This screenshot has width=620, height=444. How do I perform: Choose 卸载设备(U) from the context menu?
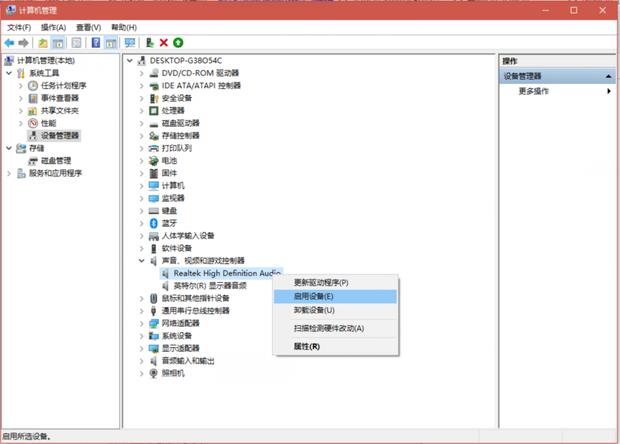click(x=314, y=310)
